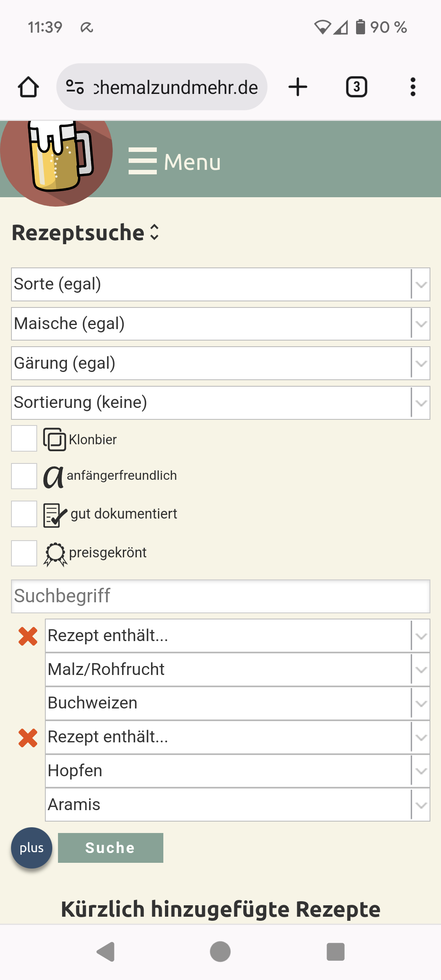Tap the browser home icon
The image size is (441, 980).
click(29, 87)
